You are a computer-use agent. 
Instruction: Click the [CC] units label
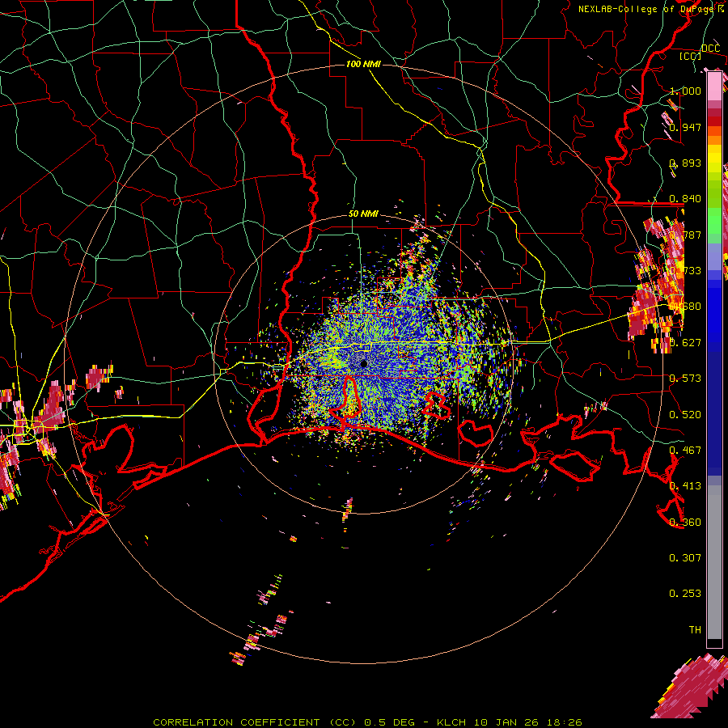(x=690, y=56)
